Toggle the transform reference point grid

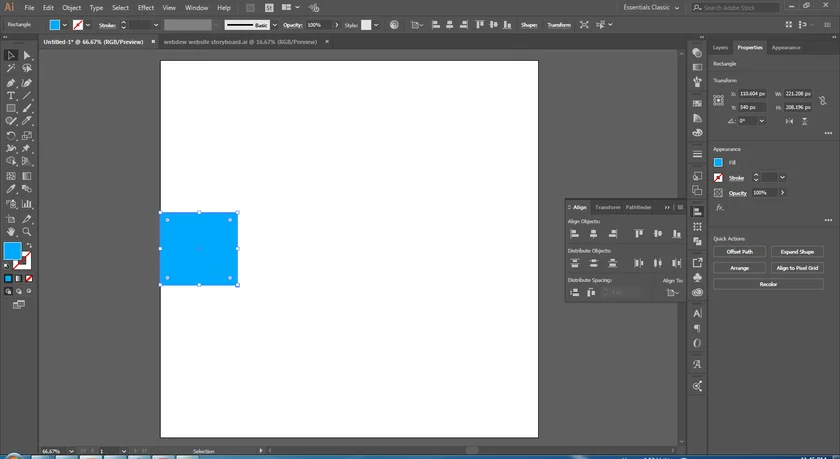[718, 100]
